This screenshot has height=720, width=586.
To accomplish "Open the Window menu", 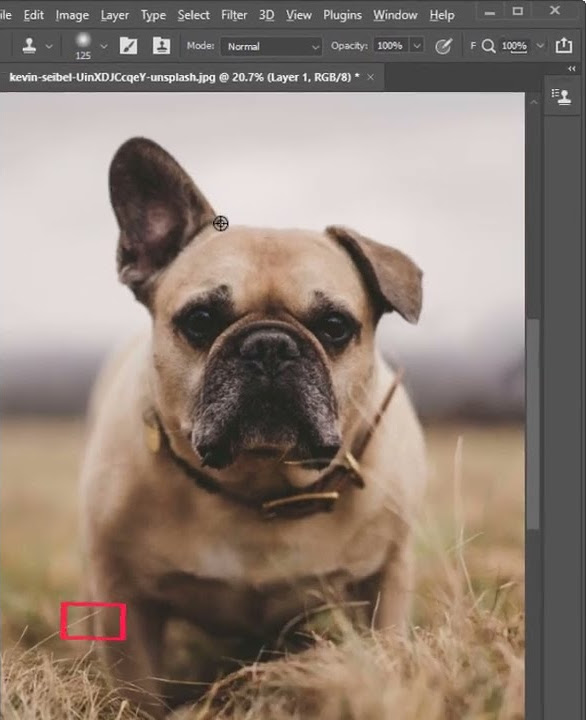I will [x=395, y=15].
